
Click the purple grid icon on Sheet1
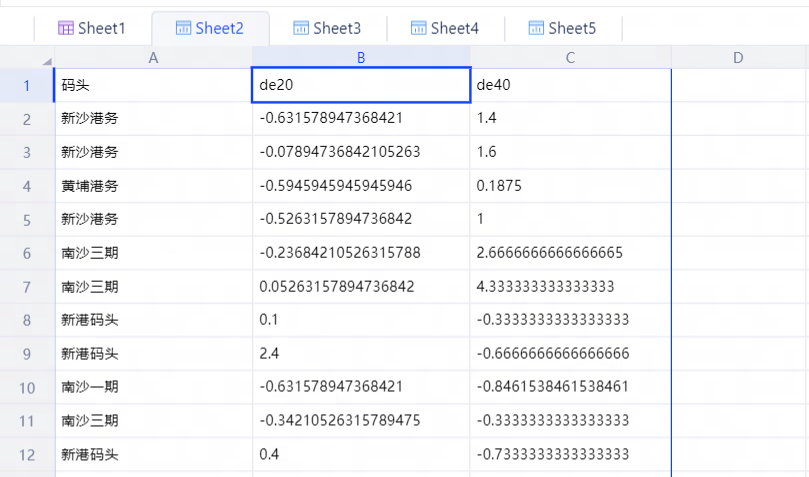click(66, 28)
